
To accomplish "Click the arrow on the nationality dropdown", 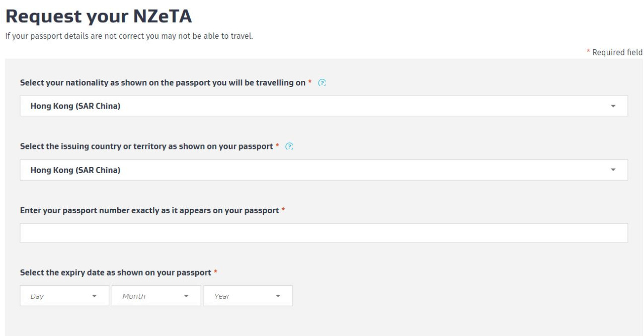I will coord(613,106).
